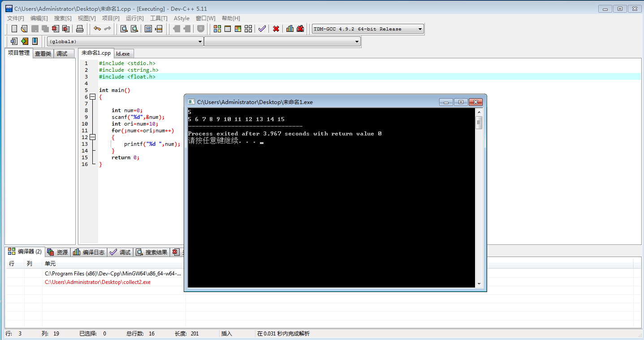
Task: Click the red X Stop execution icon
Action: coord(276,29)
